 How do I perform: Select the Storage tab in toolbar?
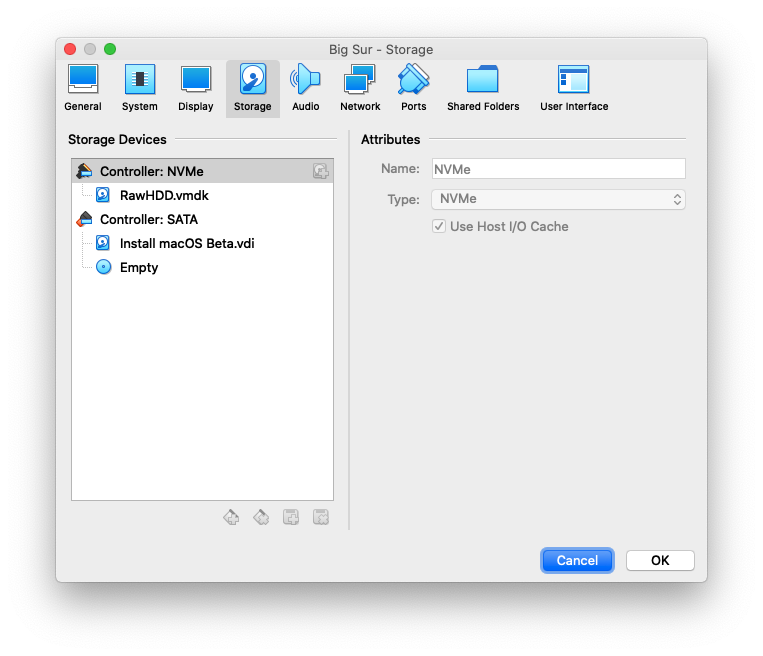tap(252, 88)
